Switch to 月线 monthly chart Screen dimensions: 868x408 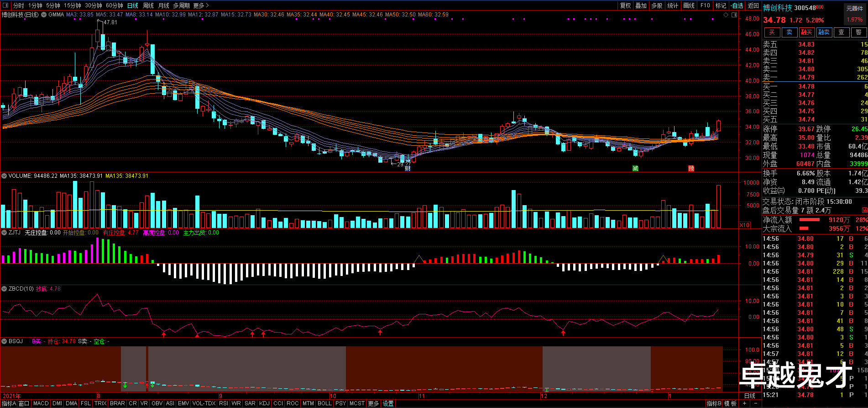pyautogui.click(x=163, y=5)
